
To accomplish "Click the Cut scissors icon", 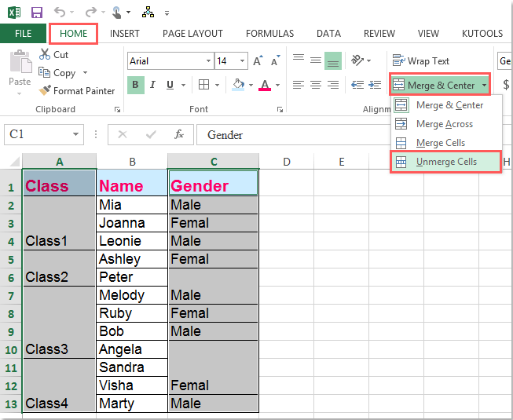I will [44, 55].
